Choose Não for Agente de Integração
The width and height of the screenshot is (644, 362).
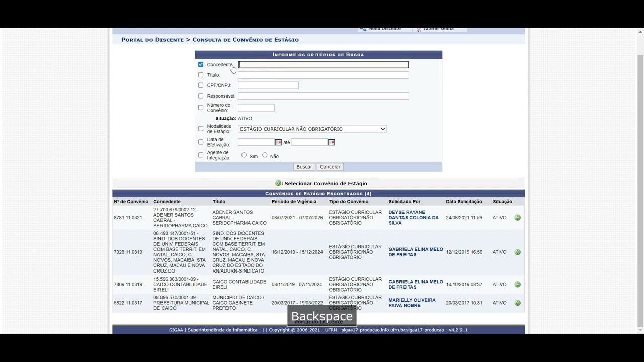pos(265,155)
